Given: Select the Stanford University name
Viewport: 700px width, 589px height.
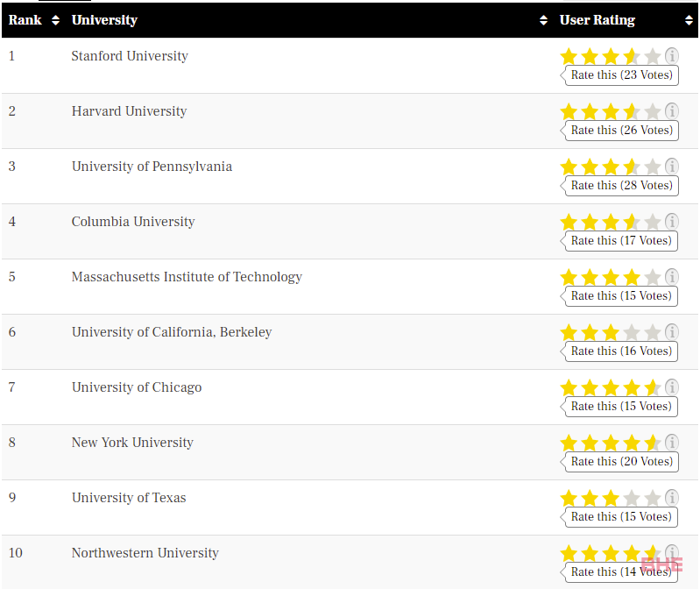Looking at the screenshot, I should click(x=130, y=56).
